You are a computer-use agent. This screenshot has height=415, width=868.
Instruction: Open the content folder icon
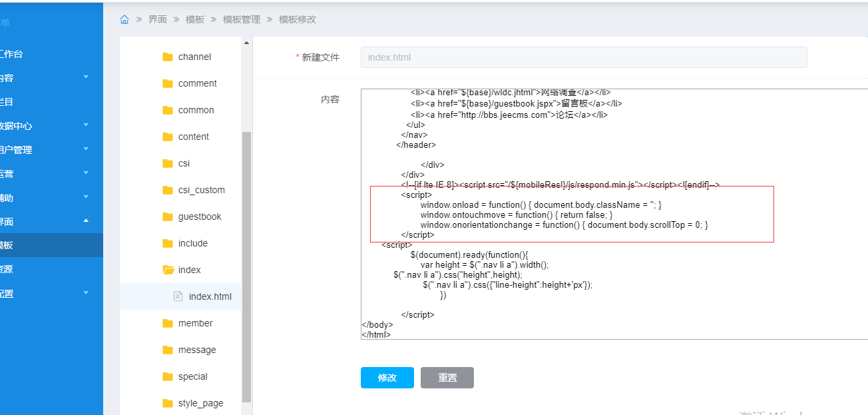[x=168, y=137]
